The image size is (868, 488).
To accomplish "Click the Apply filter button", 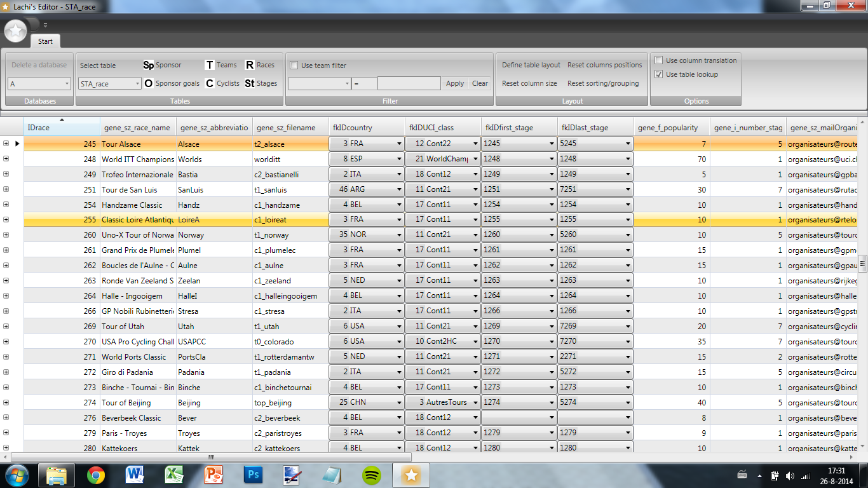I will click(x=454, y=83).
